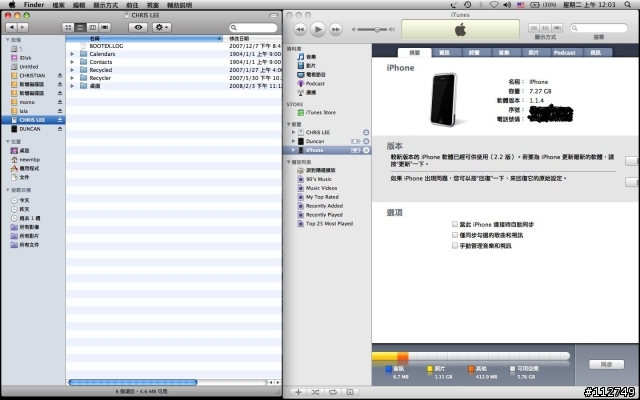Click the iTunes capacity usage bar

click(x=471, y=356)
